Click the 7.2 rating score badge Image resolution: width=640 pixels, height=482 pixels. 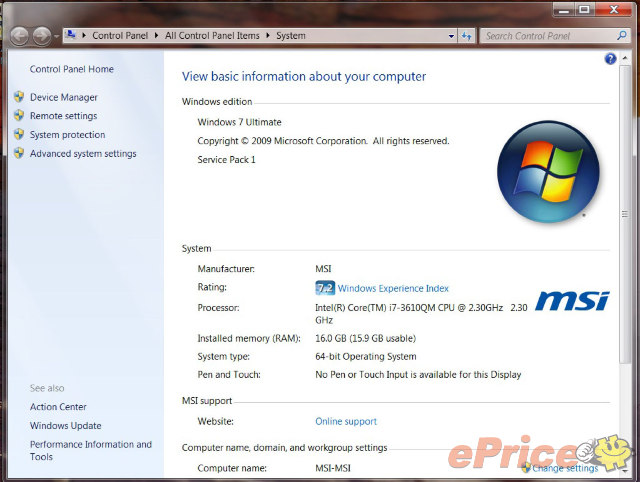(x=324, y=288)
